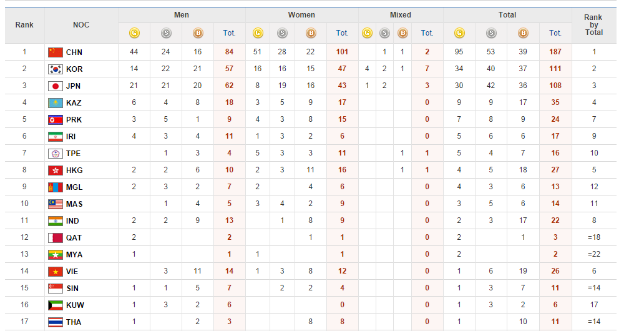Screen dimensions: 644x331
Task: Open the Kazakhstan flag in KAZ row
Action: pos(56,103)
